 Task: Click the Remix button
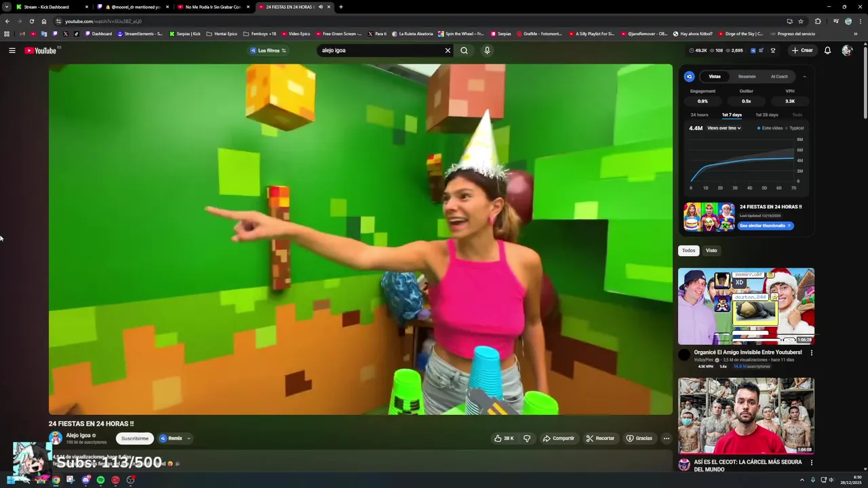(x=171, y=439)
